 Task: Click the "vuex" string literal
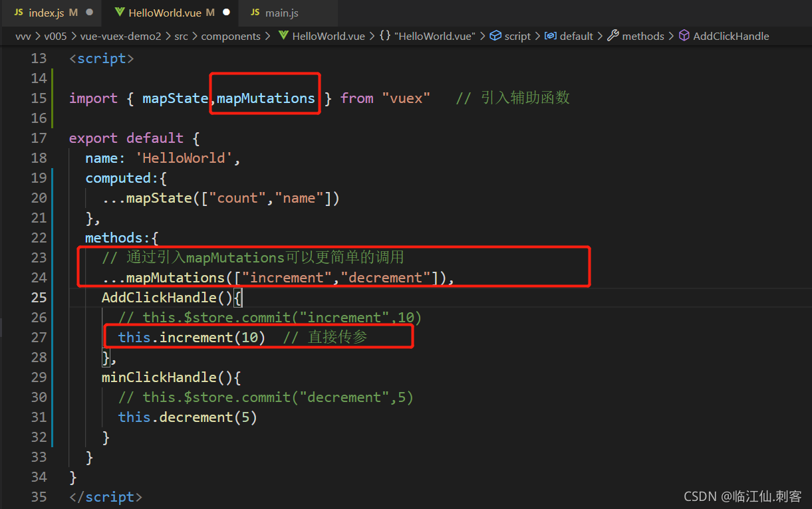[x=406, y=98]
